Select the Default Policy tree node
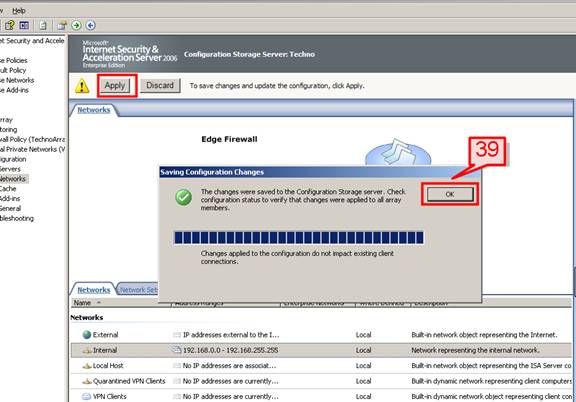Viewport: 576px width, 402px height. (x=12, y=70)
